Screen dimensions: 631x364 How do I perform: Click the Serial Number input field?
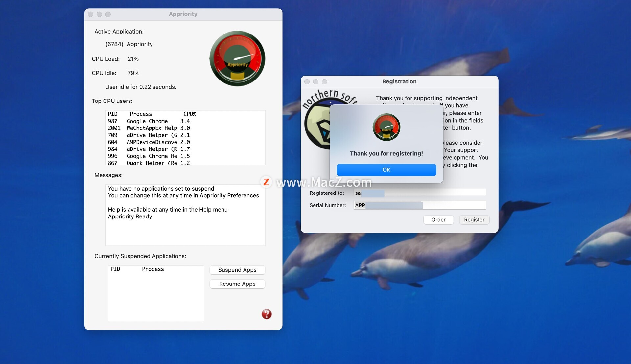tap(419, 205)
